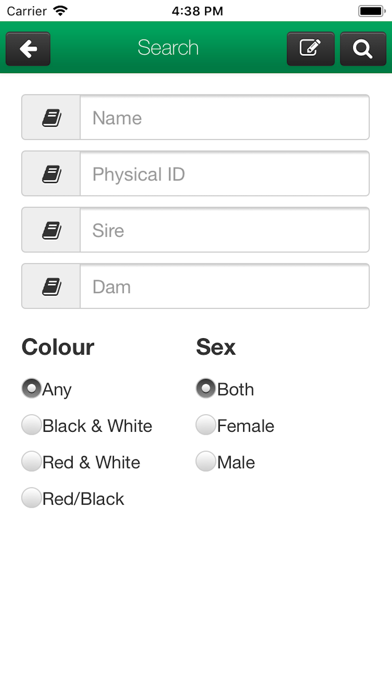Click the book icon beside Physical ID
392x696 pixels.
pyautogui.click(x=51, y=174)
